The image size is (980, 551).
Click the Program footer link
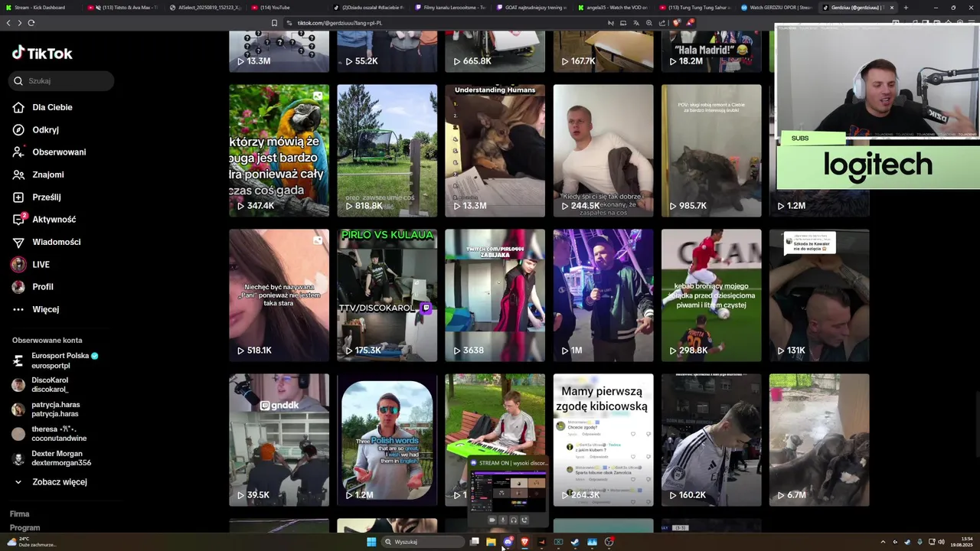[x=24, y=528]
